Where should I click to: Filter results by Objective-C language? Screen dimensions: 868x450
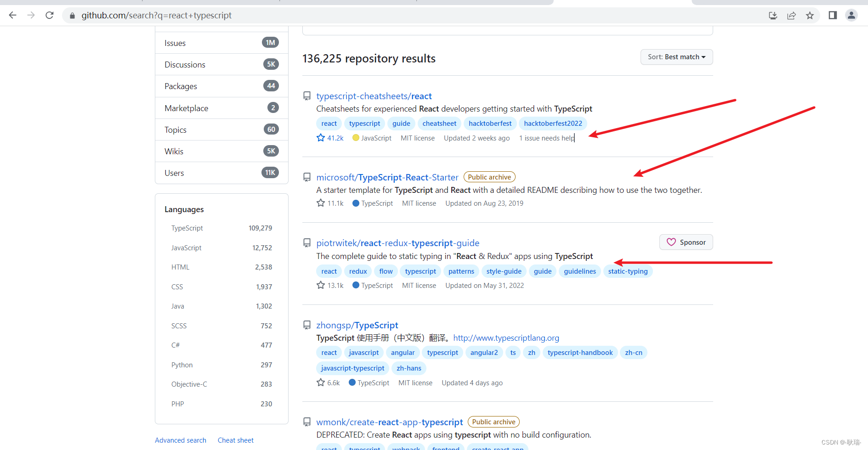pyautogui.click(x=221, y=384)
